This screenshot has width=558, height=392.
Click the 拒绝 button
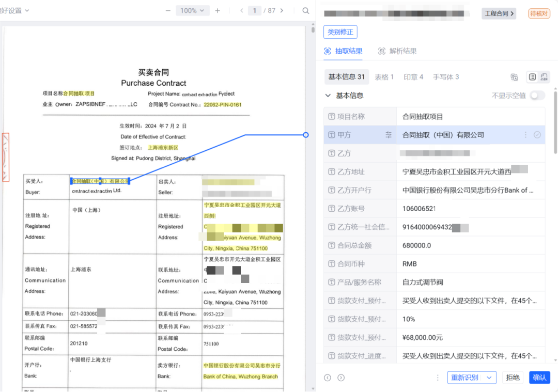coord(513,378)
